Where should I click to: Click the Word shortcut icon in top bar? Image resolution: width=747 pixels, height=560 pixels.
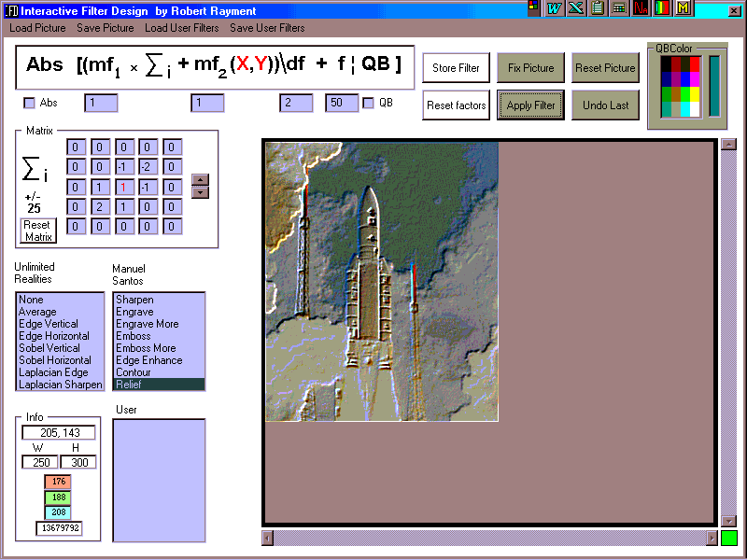(x=555, y=8)
